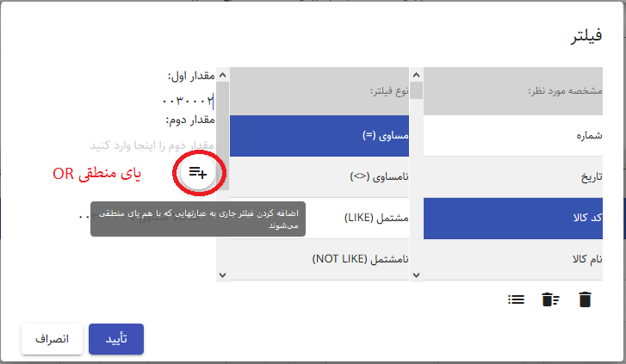The image size is (626, 364).
Task: Click down arrow of filter type scrollbar
Action: (223, 275)
